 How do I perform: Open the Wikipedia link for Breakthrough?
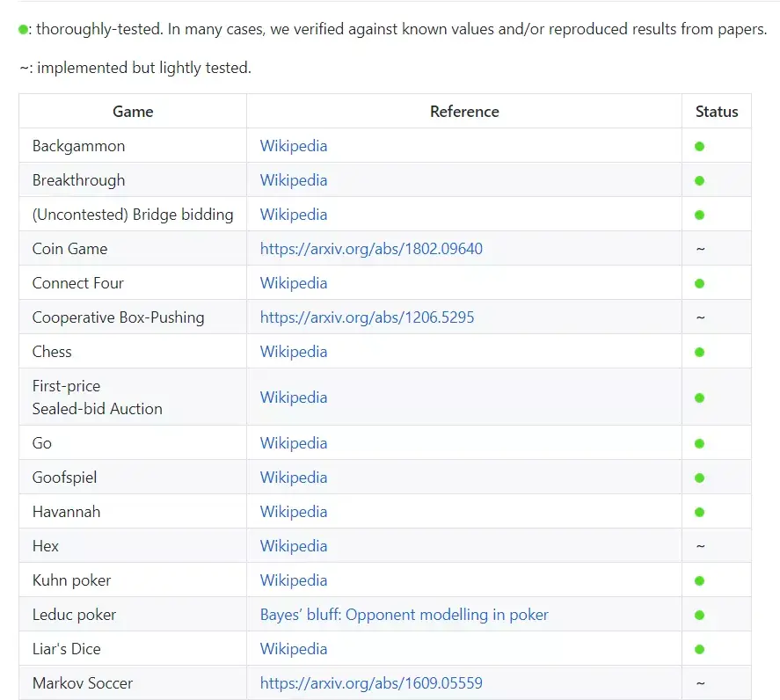coord(294,180)
